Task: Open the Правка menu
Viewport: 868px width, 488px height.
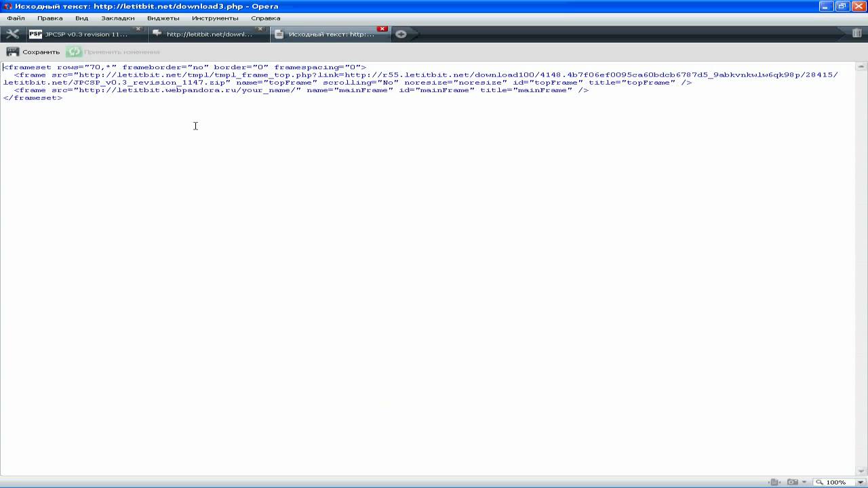Action: [x=50, y=18]
